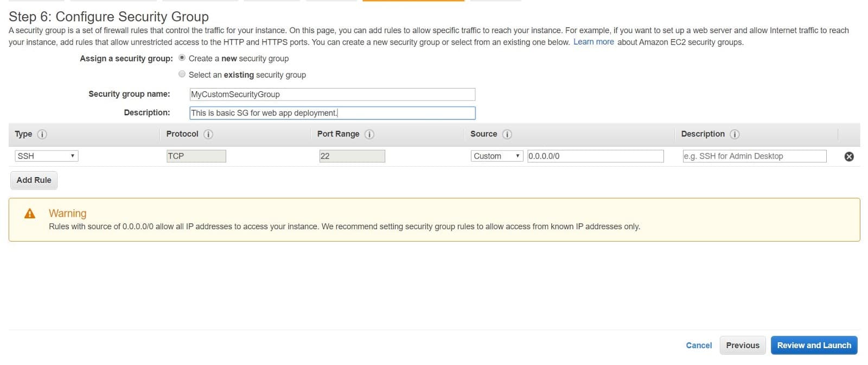
Task: Remove the SSH rule with the X icon
Action: [849, 156]
